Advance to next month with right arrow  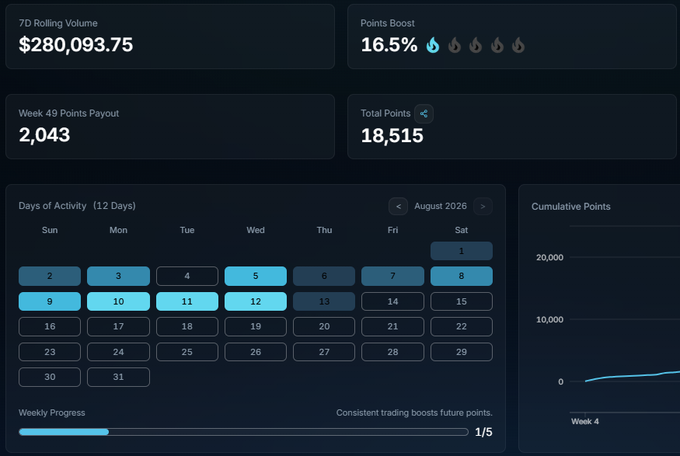point(483,206)
